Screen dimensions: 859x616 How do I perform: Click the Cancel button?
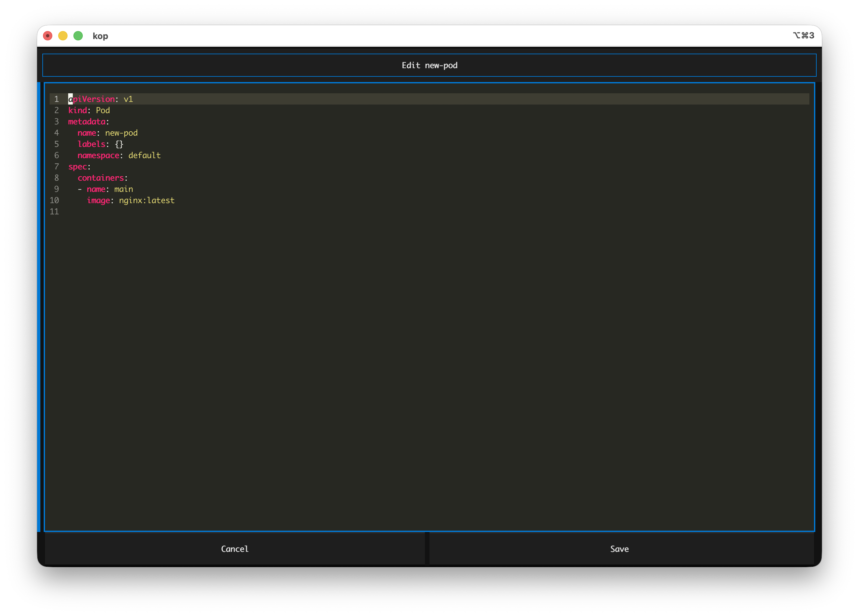point(235,549)
